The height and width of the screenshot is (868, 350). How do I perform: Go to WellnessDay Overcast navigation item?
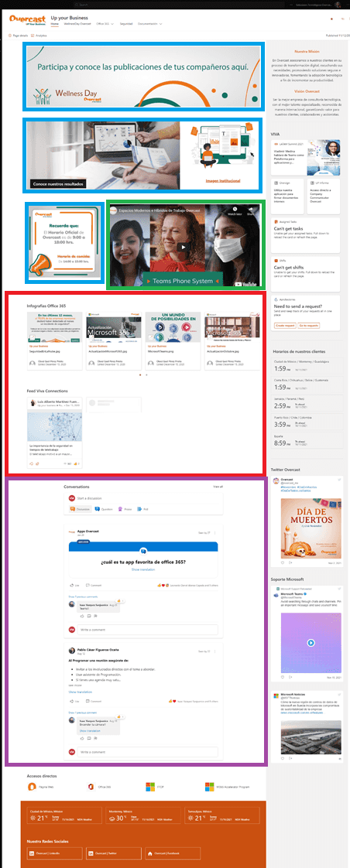pos(77,24)
